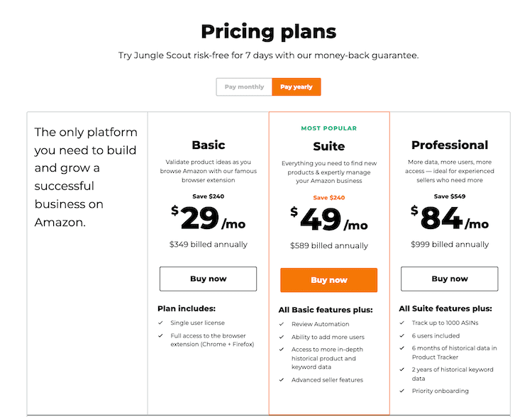Screen dimensions: 532x417
Task: Buy the Basic plan now
Action: click(x=208, y=279)
